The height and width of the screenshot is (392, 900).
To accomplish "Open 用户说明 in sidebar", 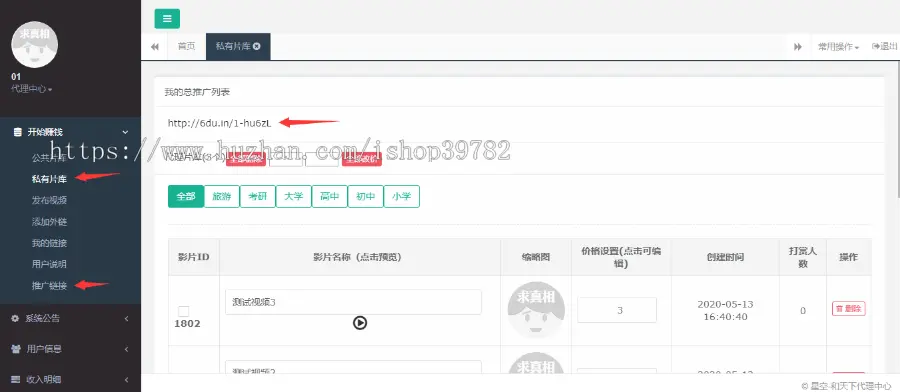I will pos(49,264).
